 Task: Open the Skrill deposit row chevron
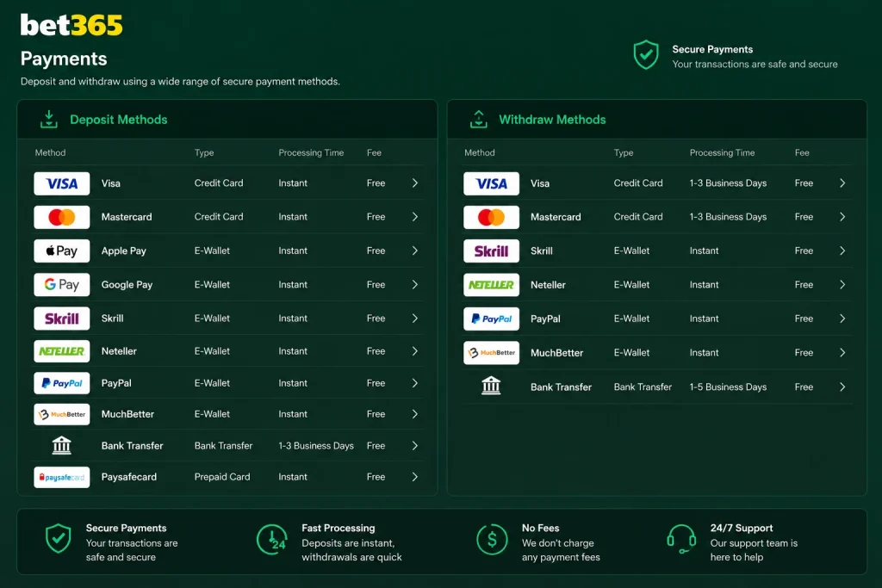[x=415, y=319]
